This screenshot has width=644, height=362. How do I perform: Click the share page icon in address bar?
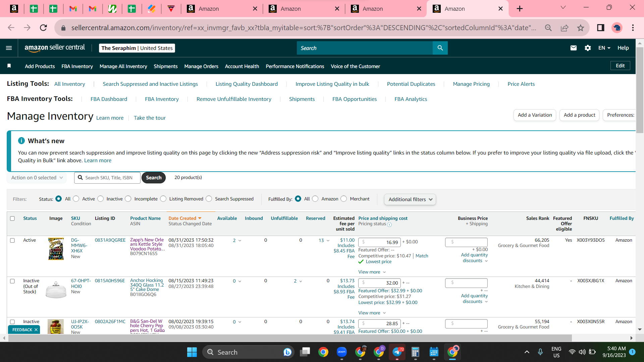click(565, 28)
